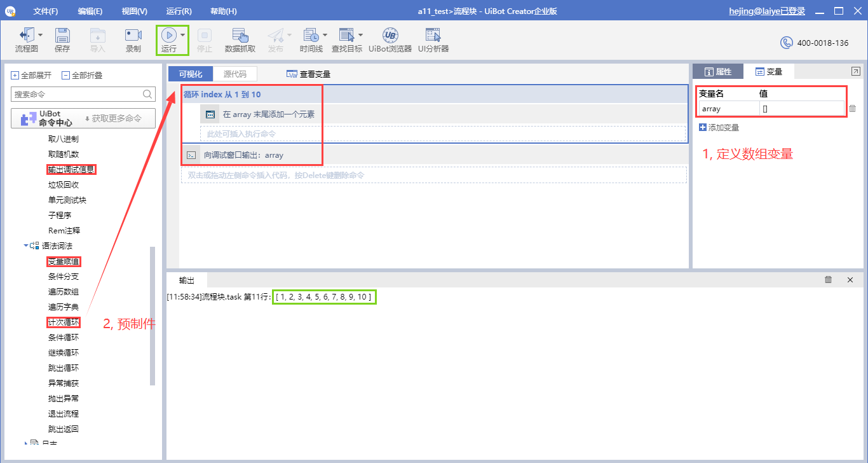
Task: Open the UI Analyzer (UI分析器) tool
Action: [433, 36]
